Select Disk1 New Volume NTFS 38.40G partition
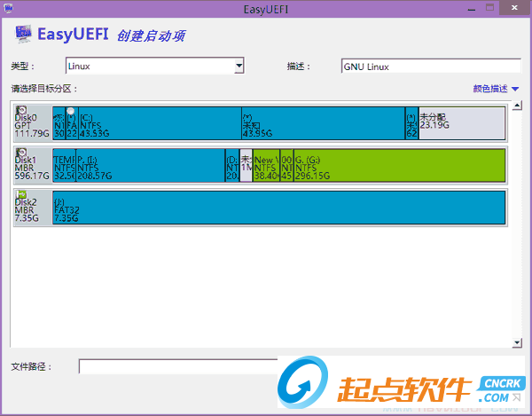The image size is (532, 416). (x=266, y=165)
